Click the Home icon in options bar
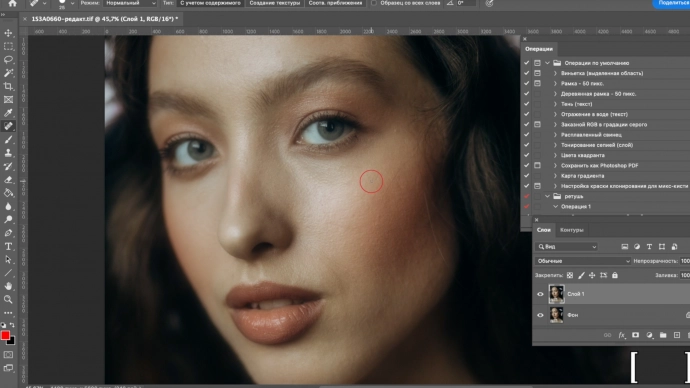The image size is (690, 388). (x=12, y=3)
